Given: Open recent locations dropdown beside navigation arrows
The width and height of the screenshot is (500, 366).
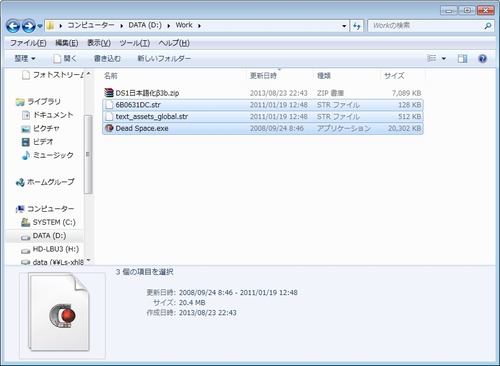Looking at the screenshot, I should [x=40, y=26].
